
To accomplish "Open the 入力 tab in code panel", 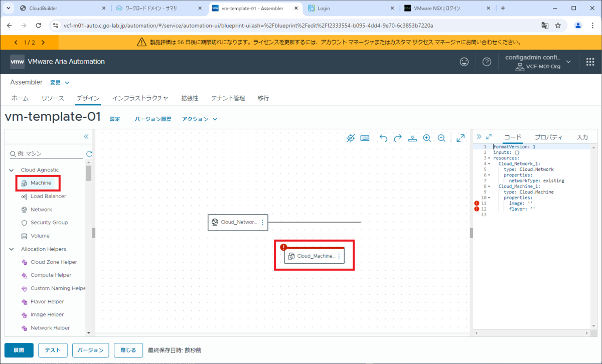I will [582, 137].
